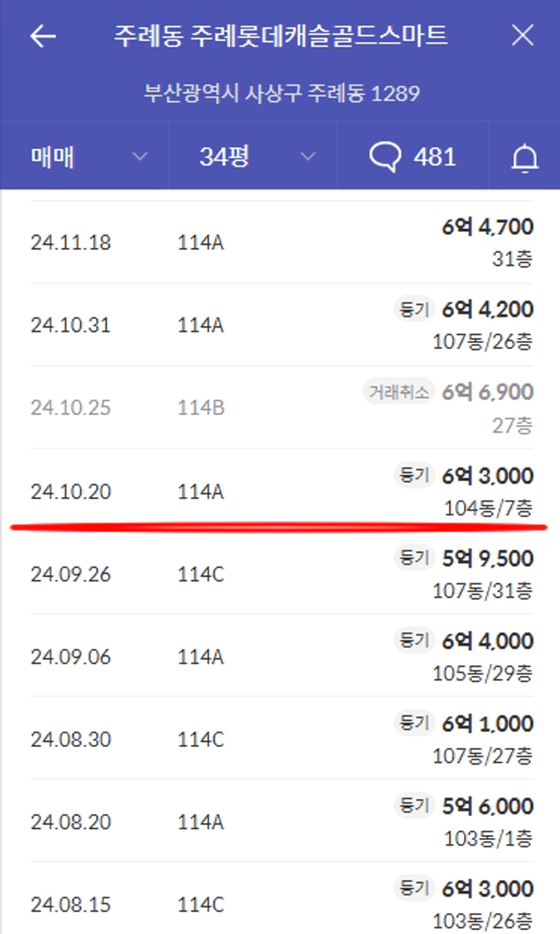Screen dimensions: 560x934
Task: Open the 24.09.26 114C transaction at 5억 9,500
Action: pos(282,574)
